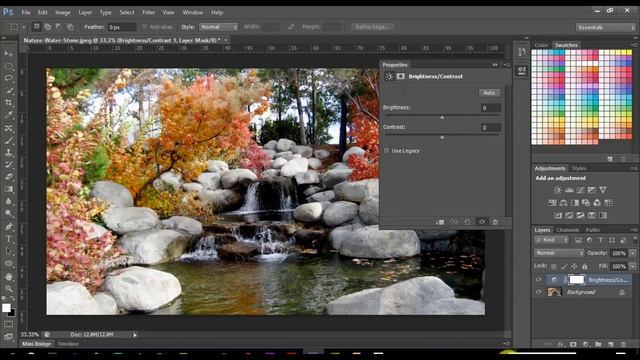Hide the Brightness/Contrast layer

coord(538,280)
